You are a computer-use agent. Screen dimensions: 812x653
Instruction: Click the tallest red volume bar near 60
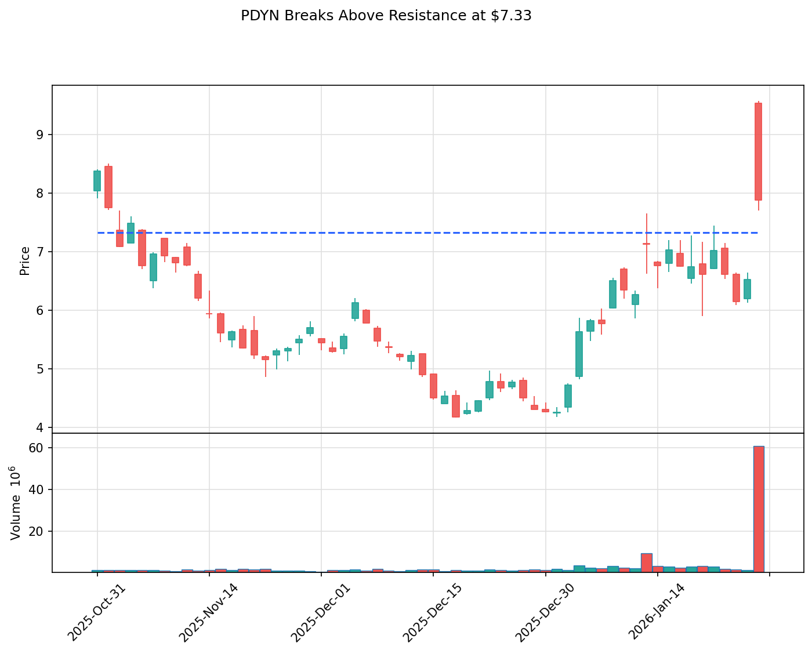[759, 509]
